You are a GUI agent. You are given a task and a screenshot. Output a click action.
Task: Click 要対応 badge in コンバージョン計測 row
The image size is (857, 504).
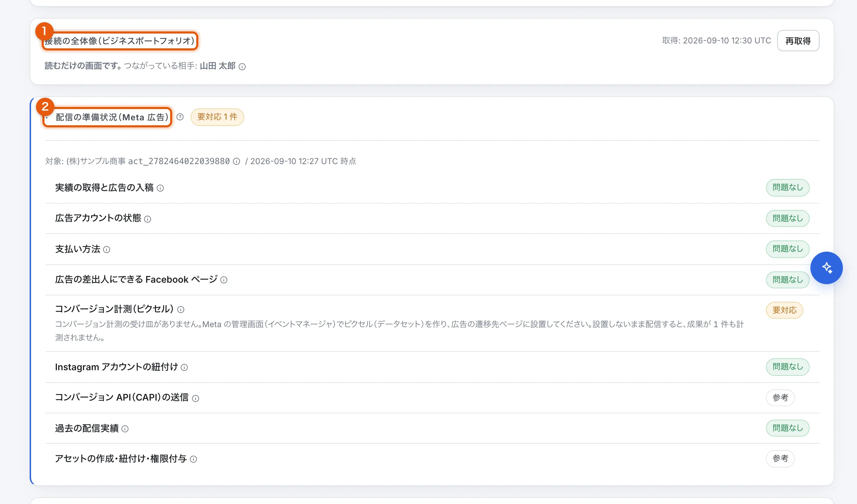[784, 311]
